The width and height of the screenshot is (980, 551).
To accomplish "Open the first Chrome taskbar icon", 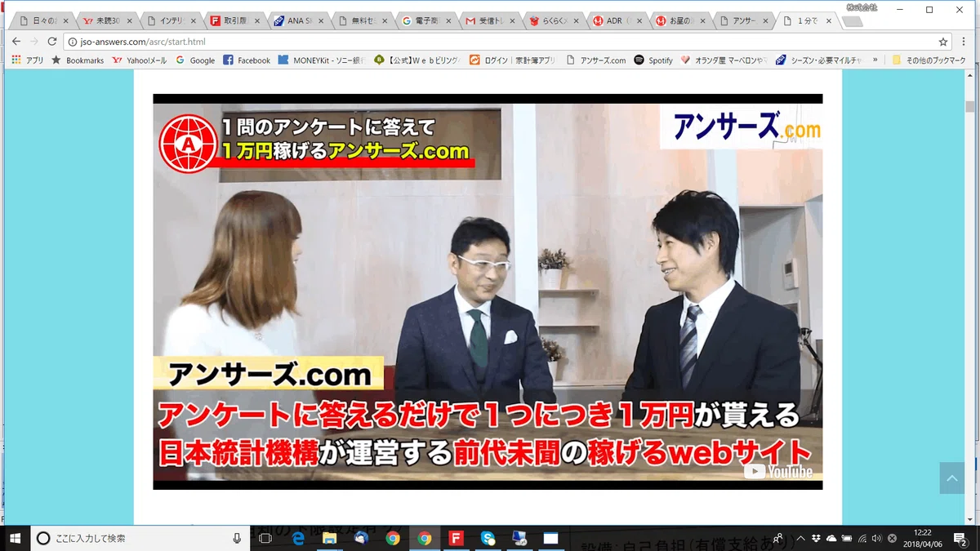I will (393, 538).
